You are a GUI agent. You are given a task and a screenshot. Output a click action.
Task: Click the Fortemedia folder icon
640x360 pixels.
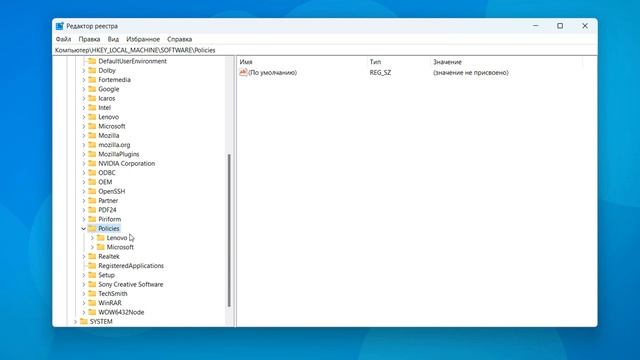(x=92, y=80)
